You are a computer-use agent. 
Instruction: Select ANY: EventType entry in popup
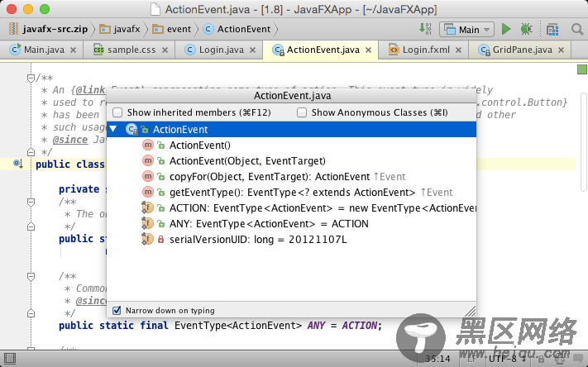[x=291, y=224]
